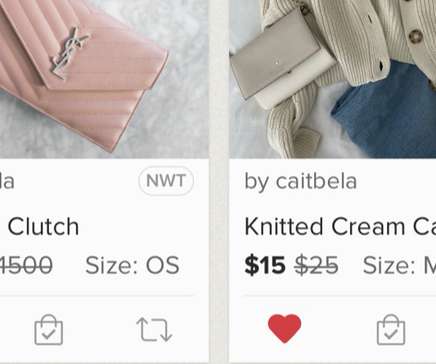Screen dimensions: 436x364
Task: Unlike the Knitted Cream cardigan with red heart
Action: click(284, 328)
